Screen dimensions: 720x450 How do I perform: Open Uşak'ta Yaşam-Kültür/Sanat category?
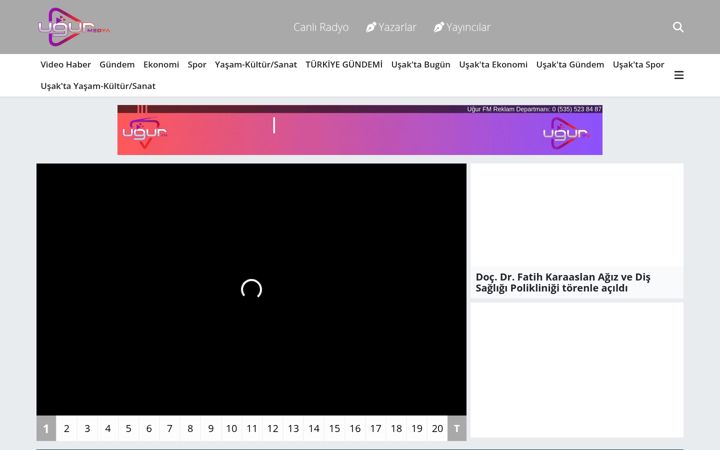tap(98, 86)
